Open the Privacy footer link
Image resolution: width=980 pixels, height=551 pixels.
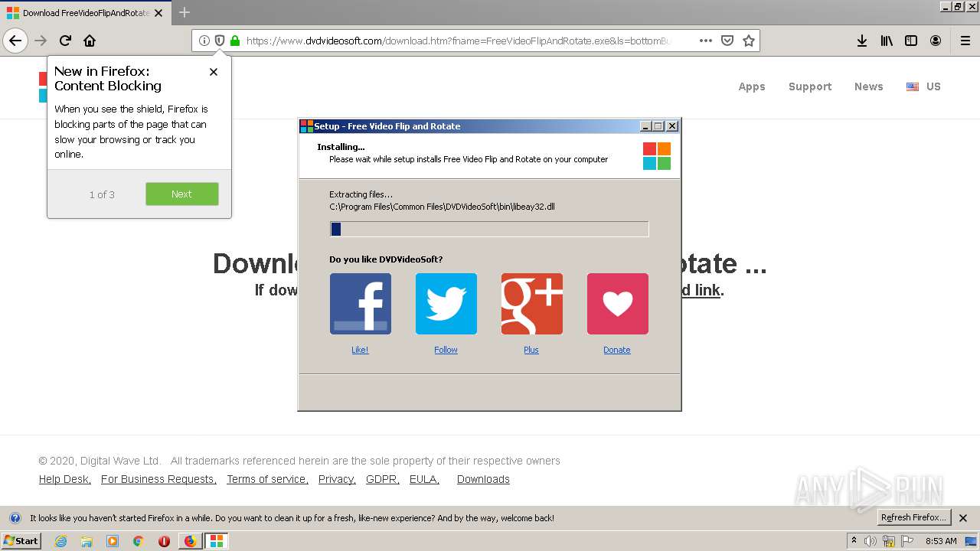click(x=337, y=479)
